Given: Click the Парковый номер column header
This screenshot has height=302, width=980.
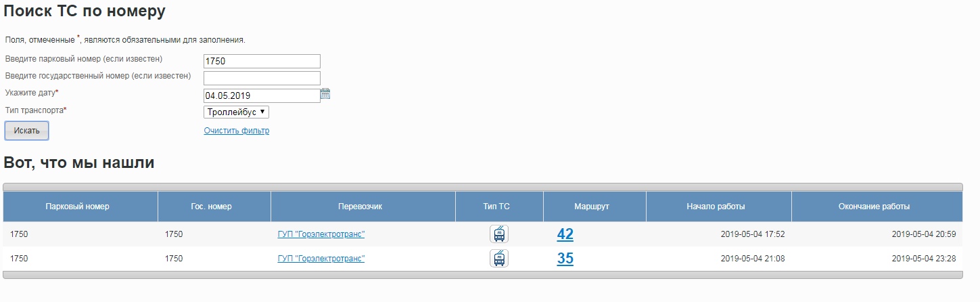Looking at the screenshot, I should pos(77,207).
